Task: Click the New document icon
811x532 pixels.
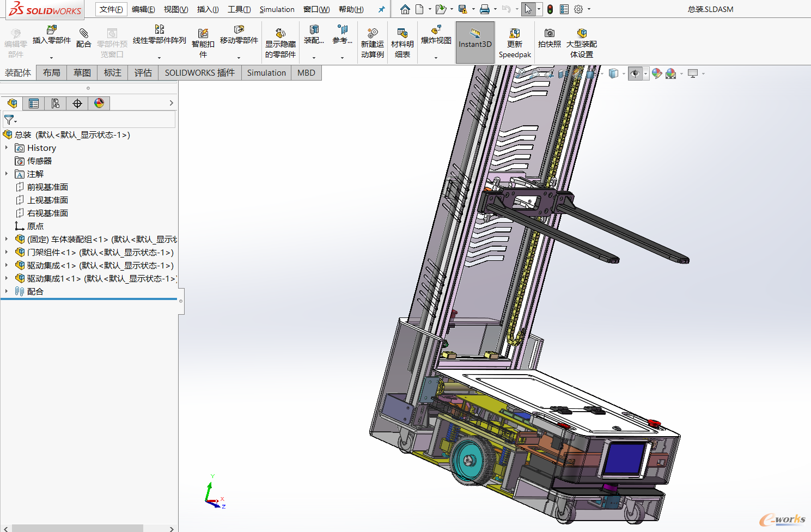Action: click(x=419, y=9)
